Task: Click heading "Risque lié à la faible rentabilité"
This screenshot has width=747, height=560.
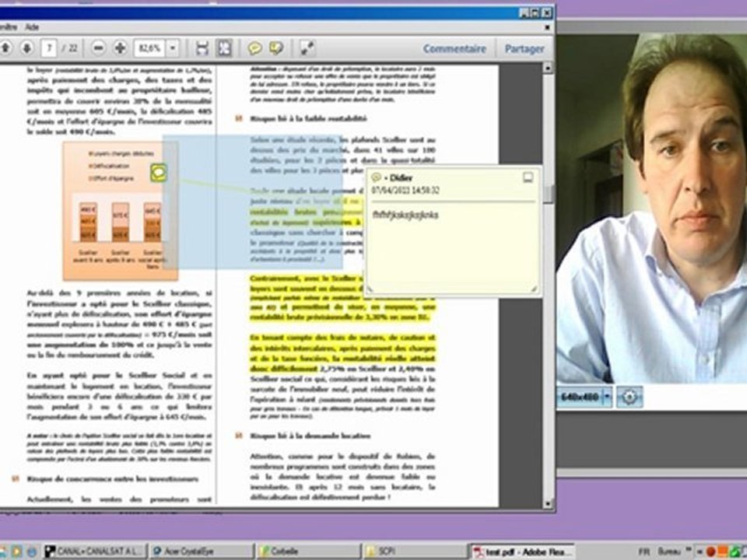Action: (x=308, y=118)
